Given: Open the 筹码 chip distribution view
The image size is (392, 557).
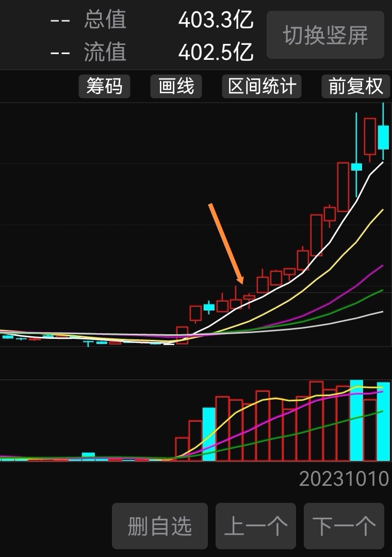Looking at the screenshot, I should (x=105, y=86).
